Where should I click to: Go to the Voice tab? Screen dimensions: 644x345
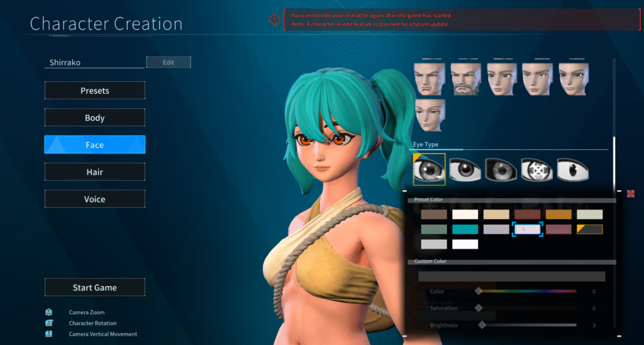pyautogui.click(x=94, y=199)
